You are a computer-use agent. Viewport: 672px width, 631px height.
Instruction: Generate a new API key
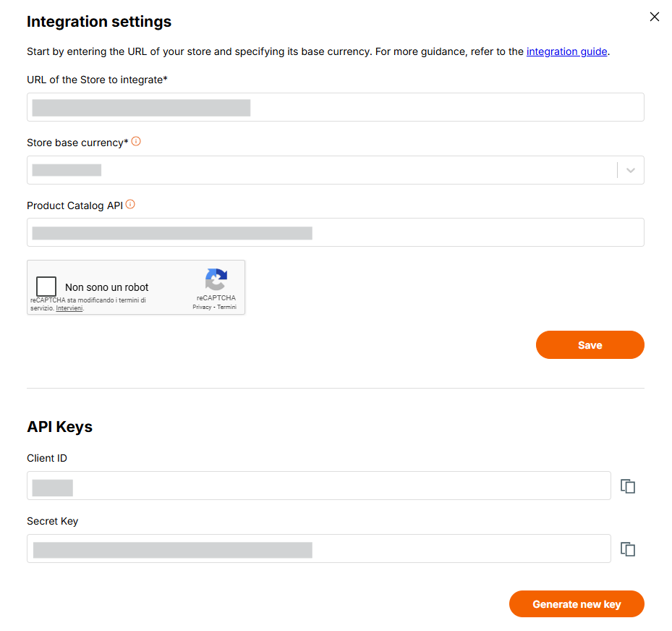(576, 604)
